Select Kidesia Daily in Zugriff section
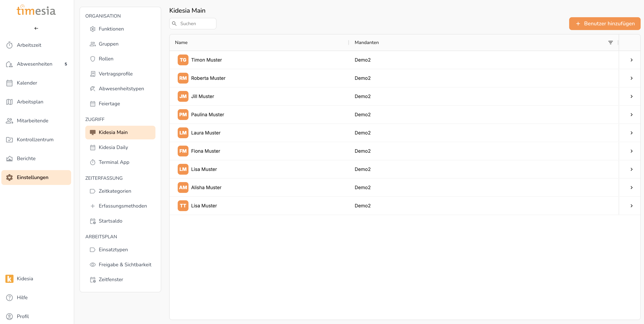 coord(113,147)
